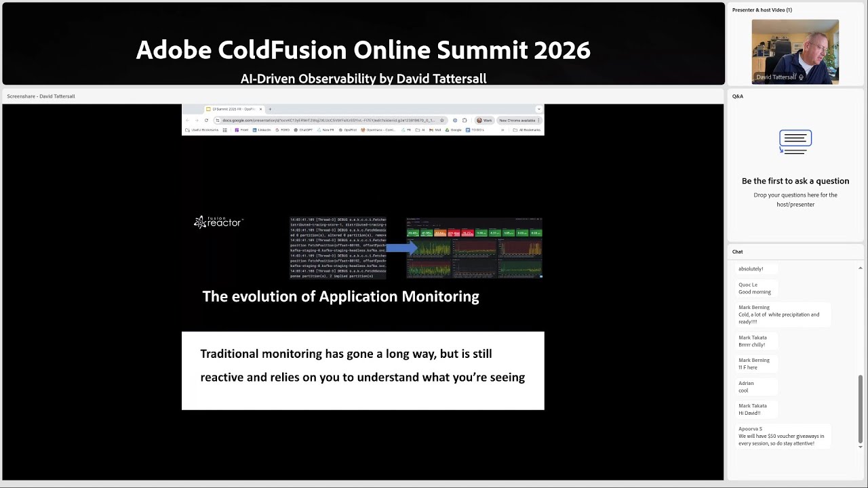Open the browser extensions puzzle icon
The height and width of the screenshot is (488, 868).
[465, 120]
